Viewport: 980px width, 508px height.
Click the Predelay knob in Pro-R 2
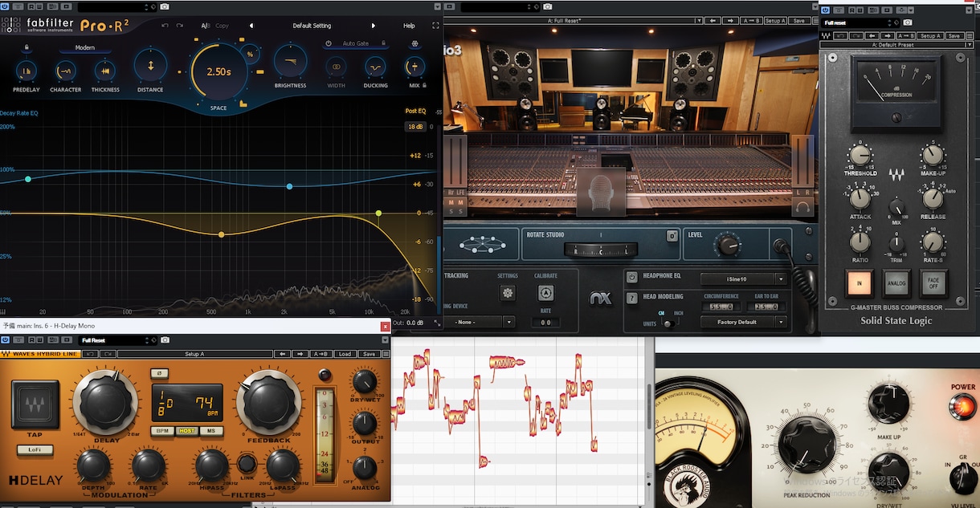27,71
